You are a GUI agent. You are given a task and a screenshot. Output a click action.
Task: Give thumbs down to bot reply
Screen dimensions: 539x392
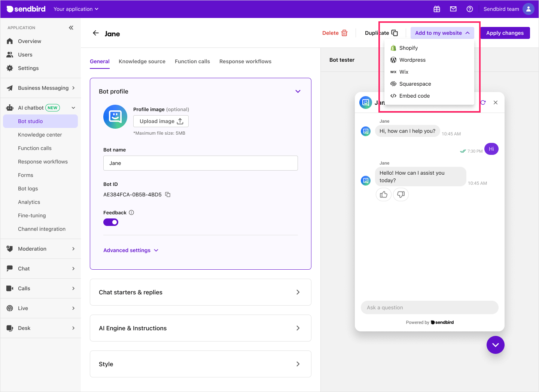point(401,195)
